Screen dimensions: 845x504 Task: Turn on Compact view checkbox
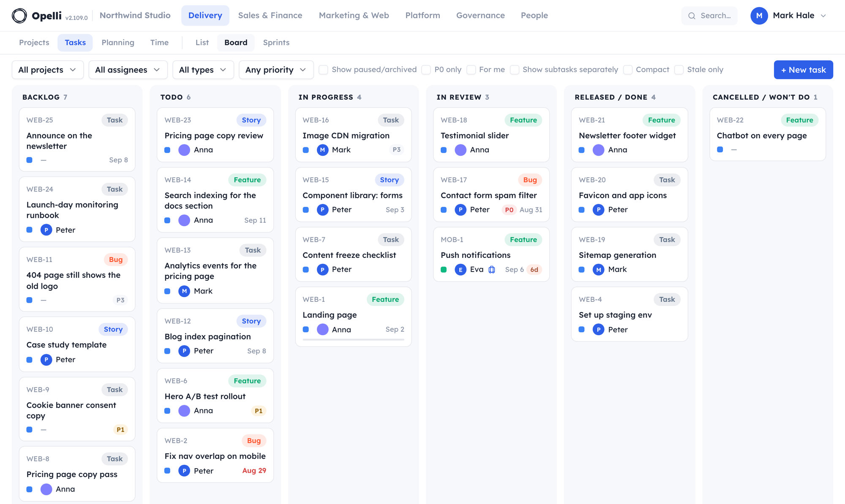click(x=627, y=70)
